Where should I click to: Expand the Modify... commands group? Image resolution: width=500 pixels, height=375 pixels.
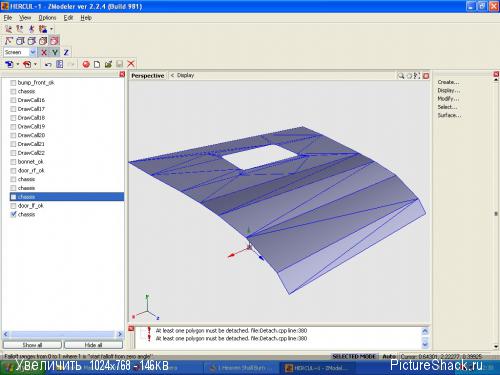coord(448,99)
